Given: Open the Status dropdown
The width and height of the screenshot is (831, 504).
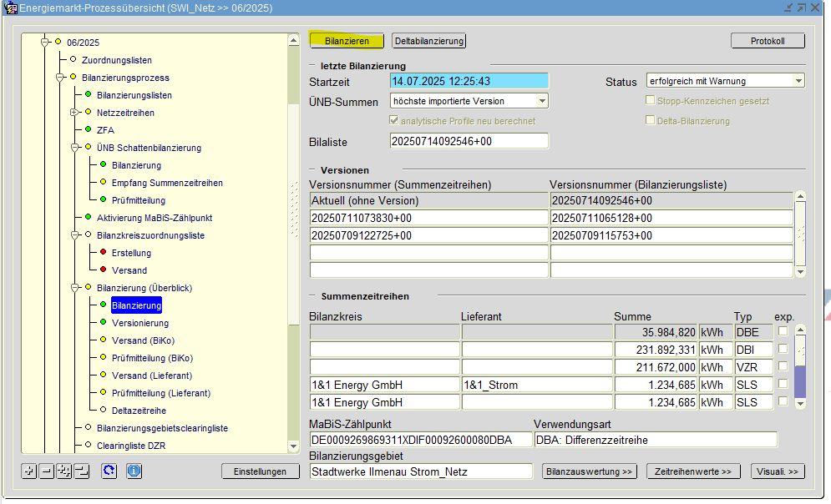Looking at the screenshot, I should coord(798,81).
